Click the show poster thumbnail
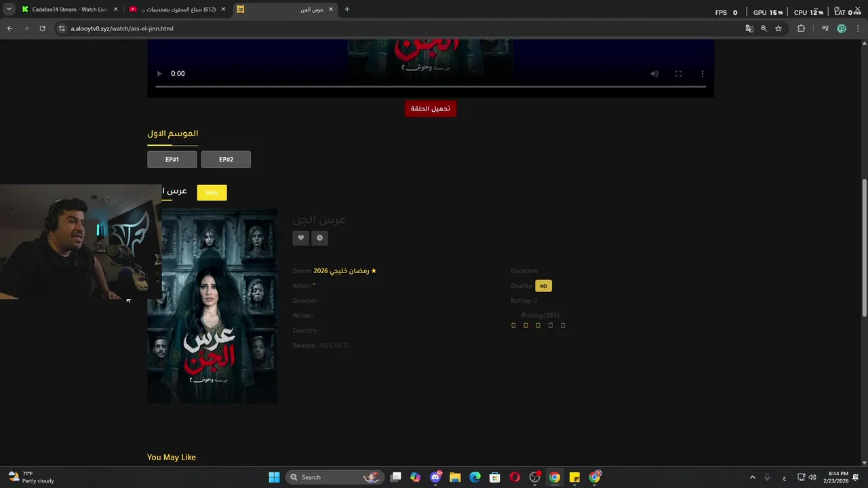The width and height of the screenshot is (868, 488). coord(212,305)
